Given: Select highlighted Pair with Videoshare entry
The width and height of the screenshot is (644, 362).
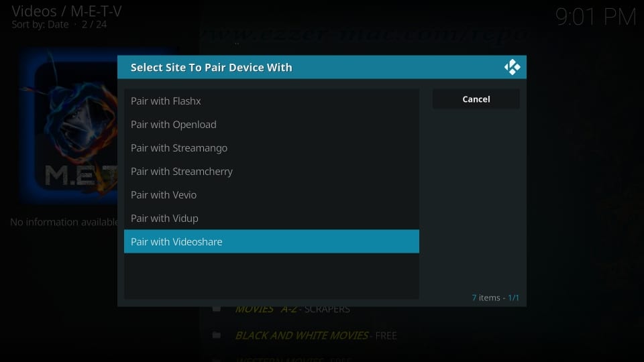Looking at the screenshot, I should pos(272,241).
